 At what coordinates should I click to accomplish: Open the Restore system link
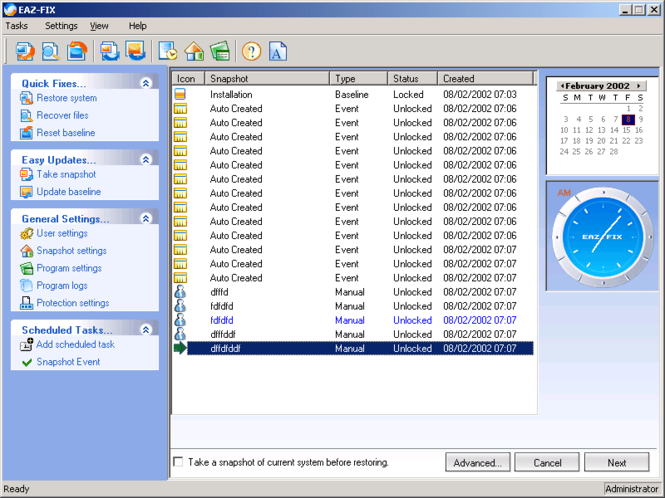click(67, 98)
